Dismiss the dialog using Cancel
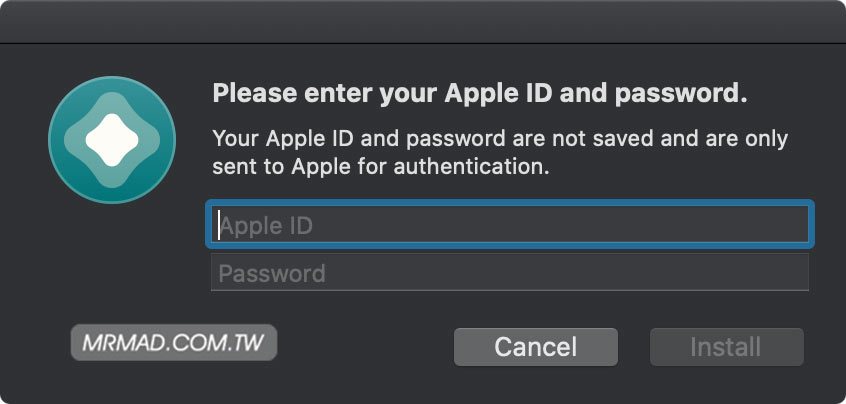 click(x=536, y=347)
